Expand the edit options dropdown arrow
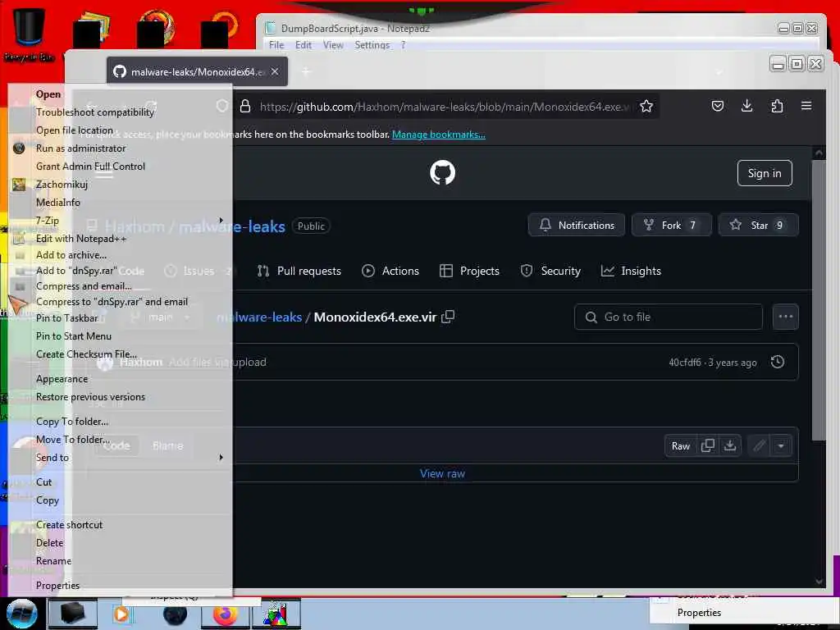The width and height of the screenshot is (840, 630). coord(781,445)
